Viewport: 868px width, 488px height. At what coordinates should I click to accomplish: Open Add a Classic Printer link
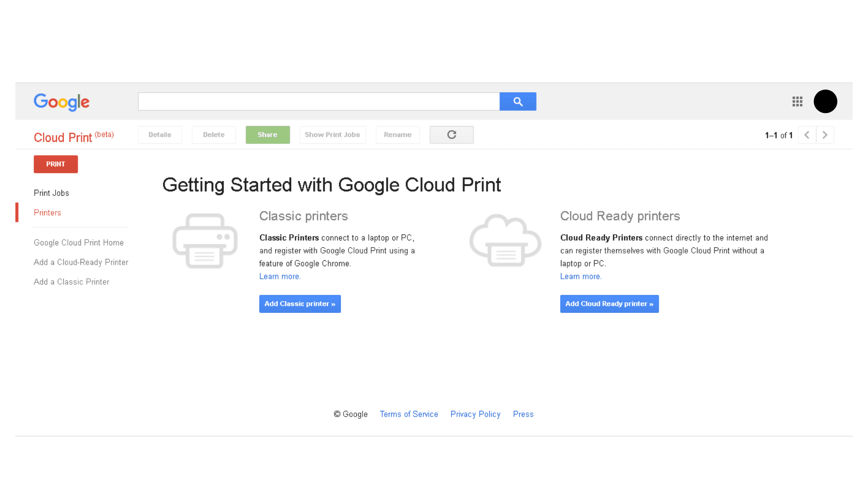pyautogui.click(x=71, y=282)
